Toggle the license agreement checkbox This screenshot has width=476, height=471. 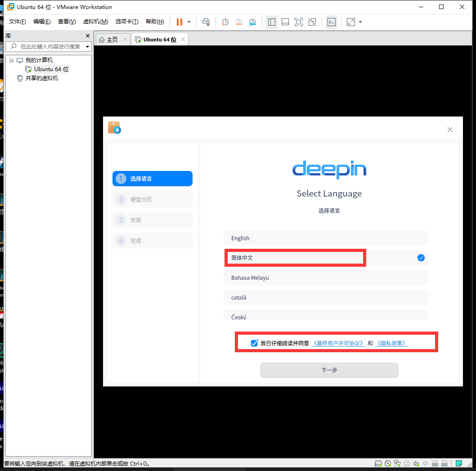pyautogui.click(x=254, y=343)
